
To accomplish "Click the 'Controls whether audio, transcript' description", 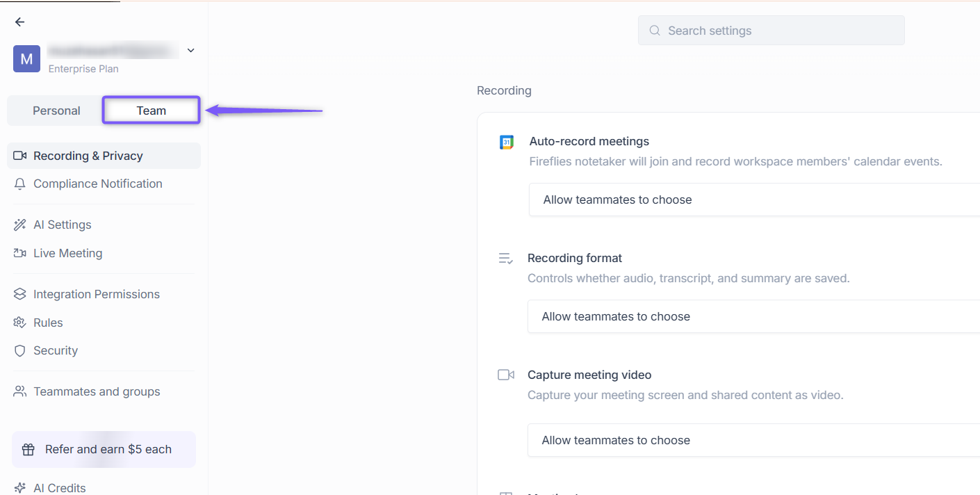I will point(689,279).
